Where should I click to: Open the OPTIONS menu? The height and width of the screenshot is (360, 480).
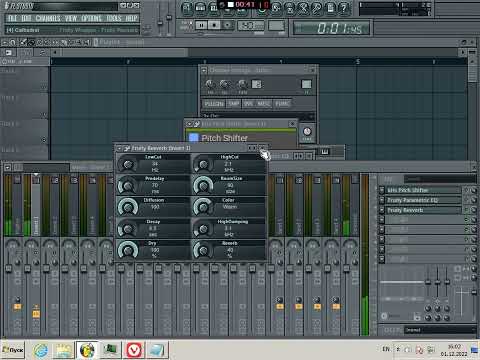click(x=92, y=18)
